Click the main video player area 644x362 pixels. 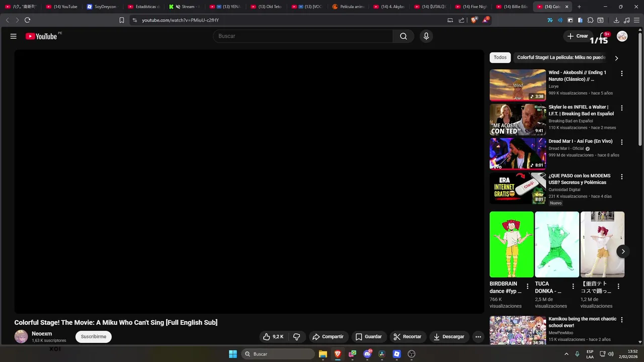(249, 182)
